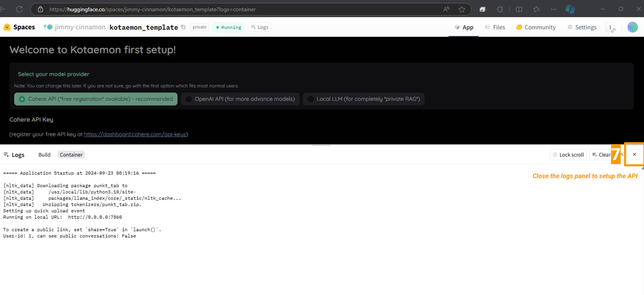This screenshot has height=295, width=644.
Task: Open the Files tab
Action: pos(495,27)
